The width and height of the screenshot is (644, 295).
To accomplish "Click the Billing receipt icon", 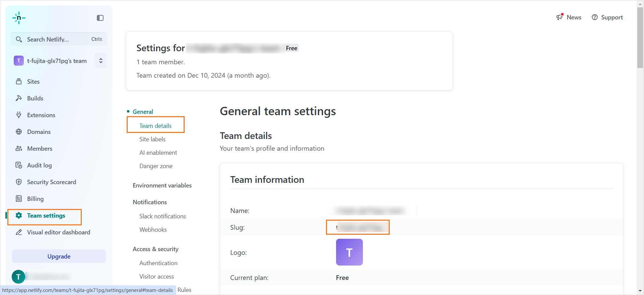I will pyautogui.click(x=19, y=199).
